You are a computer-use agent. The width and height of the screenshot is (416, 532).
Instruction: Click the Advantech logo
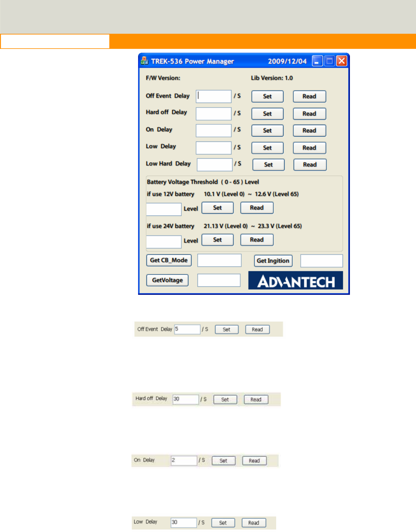pos(296,280)
